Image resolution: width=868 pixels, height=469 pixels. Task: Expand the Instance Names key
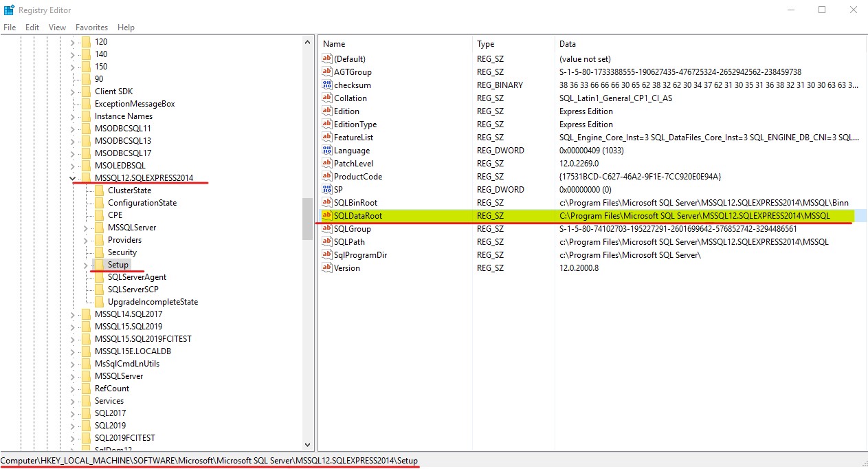point(73,116)
